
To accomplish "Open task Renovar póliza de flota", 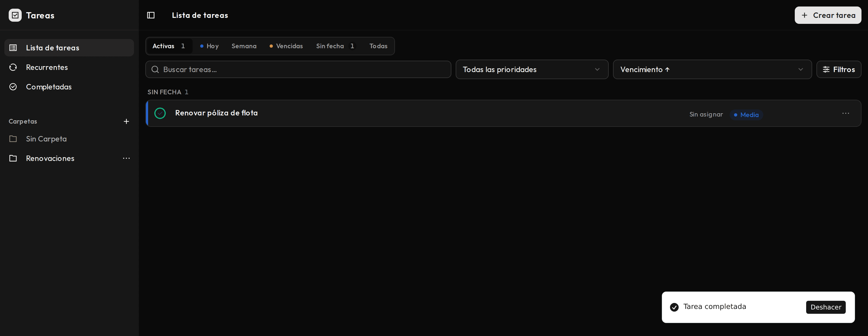I will 216,113.
